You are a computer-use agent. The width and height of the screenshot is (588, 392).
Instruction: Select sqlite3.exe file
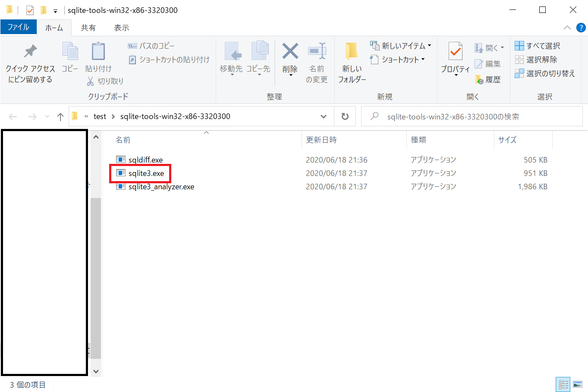point(146,173)
